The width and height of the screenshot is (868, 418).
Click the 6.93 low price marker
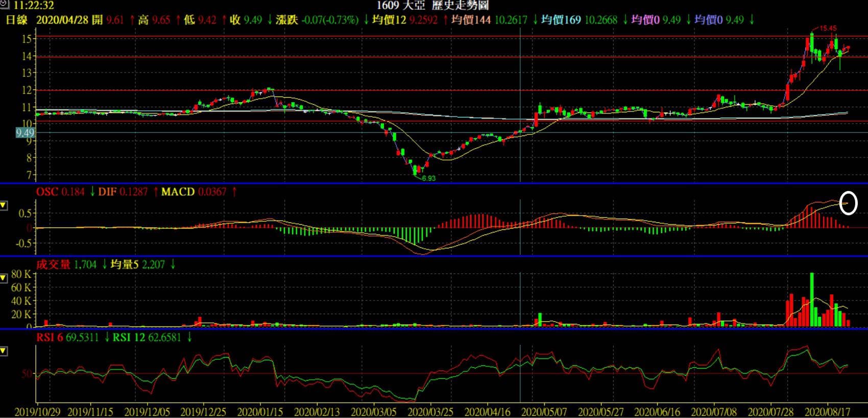[428, 178]
